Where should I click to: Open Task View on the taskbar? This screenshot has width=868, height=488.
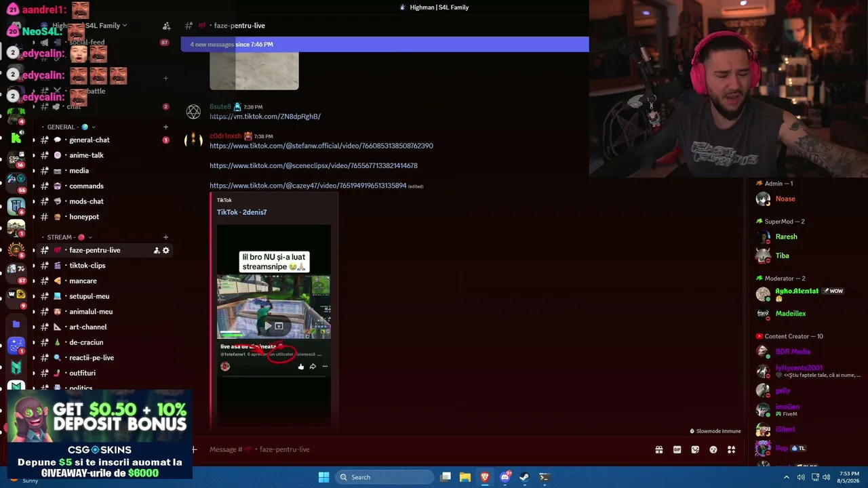pyautogui.click(x=446, y=477)
